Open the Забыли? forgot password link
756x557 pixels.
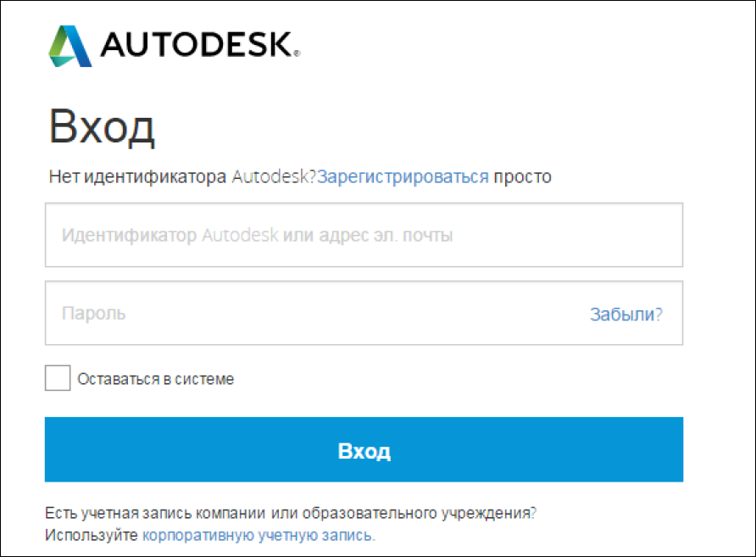pos(626,315)
